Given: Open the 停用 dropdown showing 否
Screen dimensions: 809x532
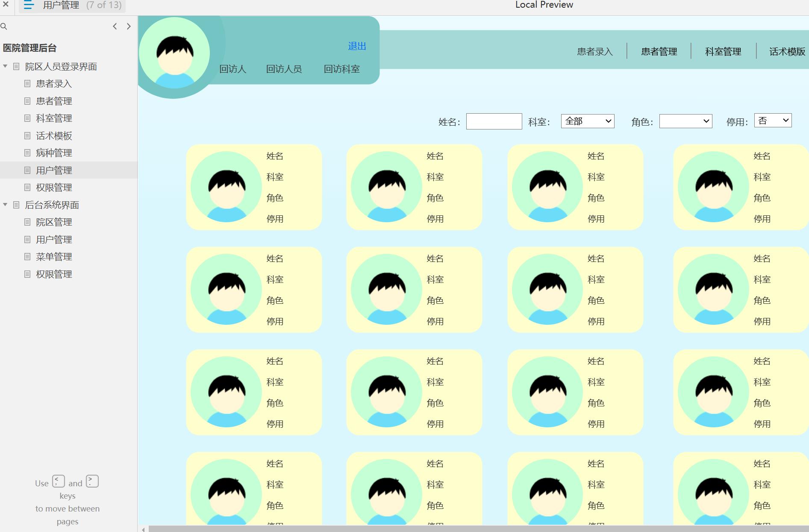Looking at the screenshot, I should [x=773, y=121].
